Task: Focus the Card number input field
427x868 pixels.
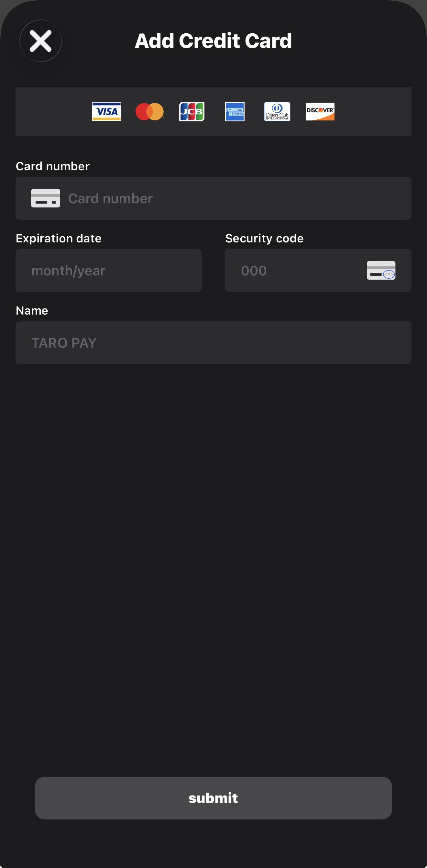Action: coord(236,198)
